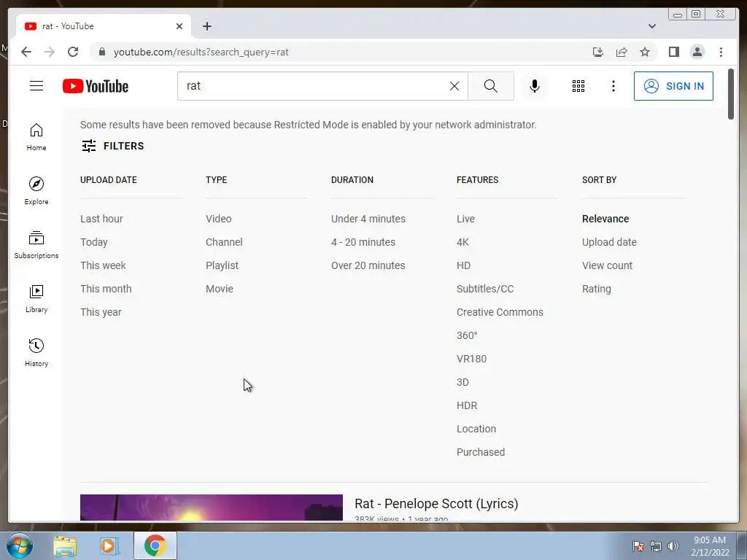The width and height of the screenshot is (747, 560).
Task: Go back with browser back arrow
Action: coord(26,52)
